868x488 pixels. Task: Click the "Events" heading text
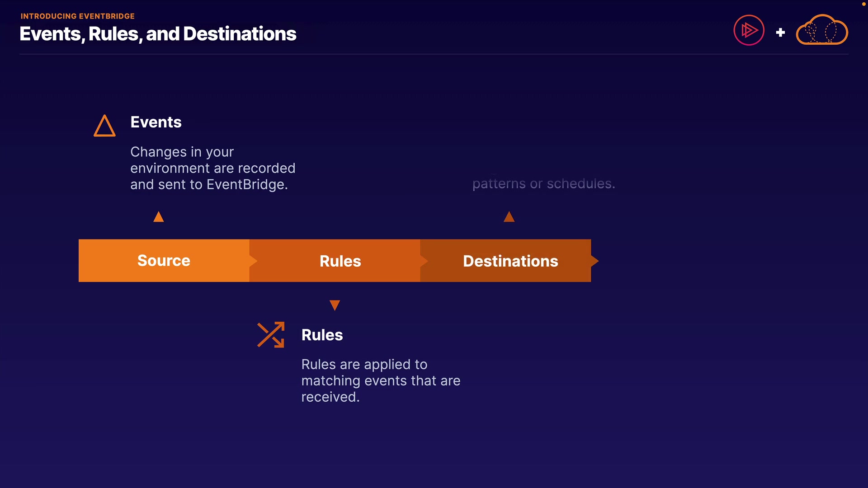(x=156, y=122)
